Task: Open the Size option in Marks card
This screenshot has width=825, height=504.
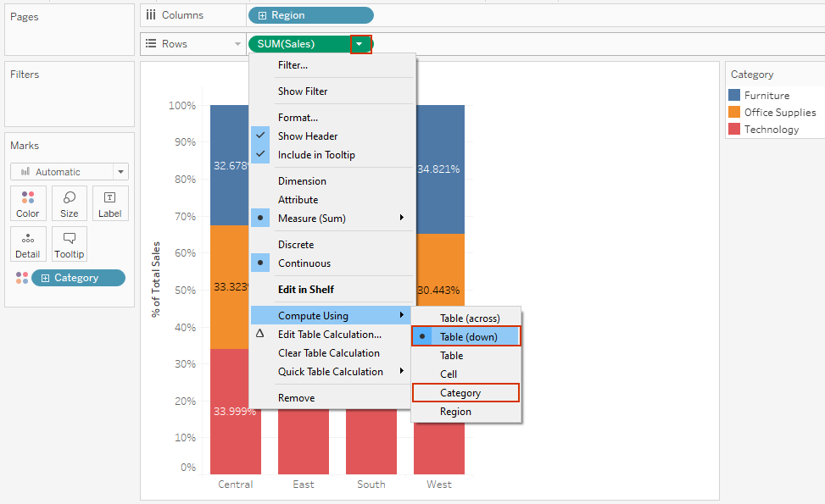Action: pos(69,203)
